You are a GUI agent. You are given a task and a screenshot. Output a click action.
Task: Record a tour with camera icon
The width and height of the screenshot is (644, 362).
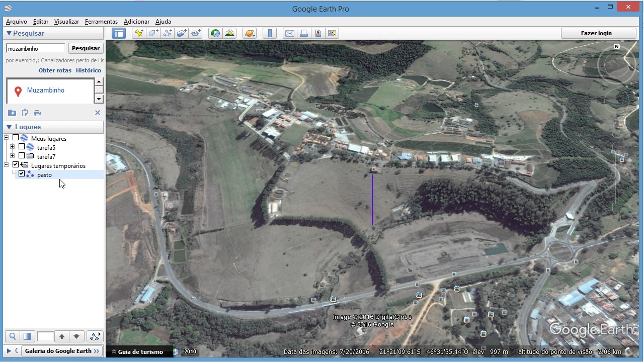tap(196, 33)
